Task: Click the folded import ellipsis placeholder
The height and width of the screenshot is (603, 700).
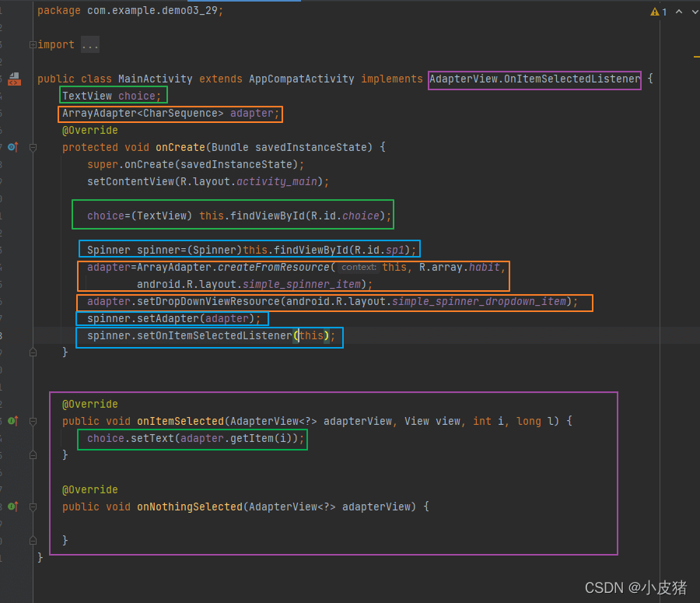Action: (90, 45)
